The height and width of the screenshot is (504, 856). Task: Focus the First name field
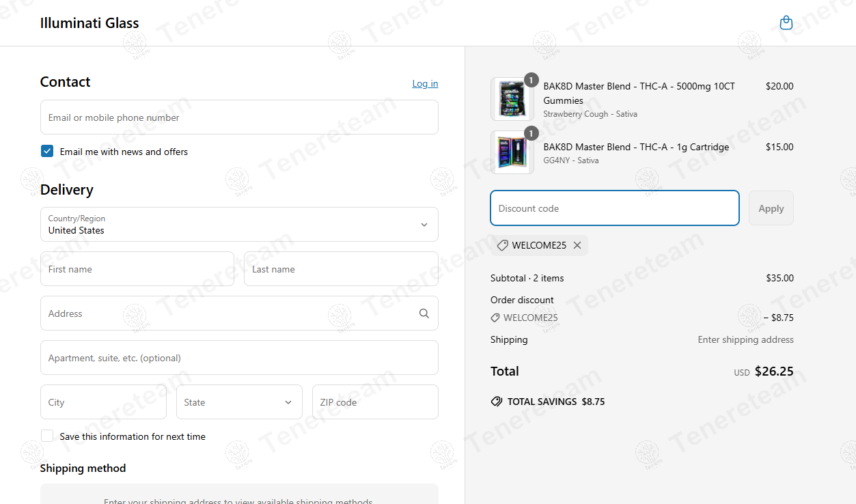coord(137,269)
